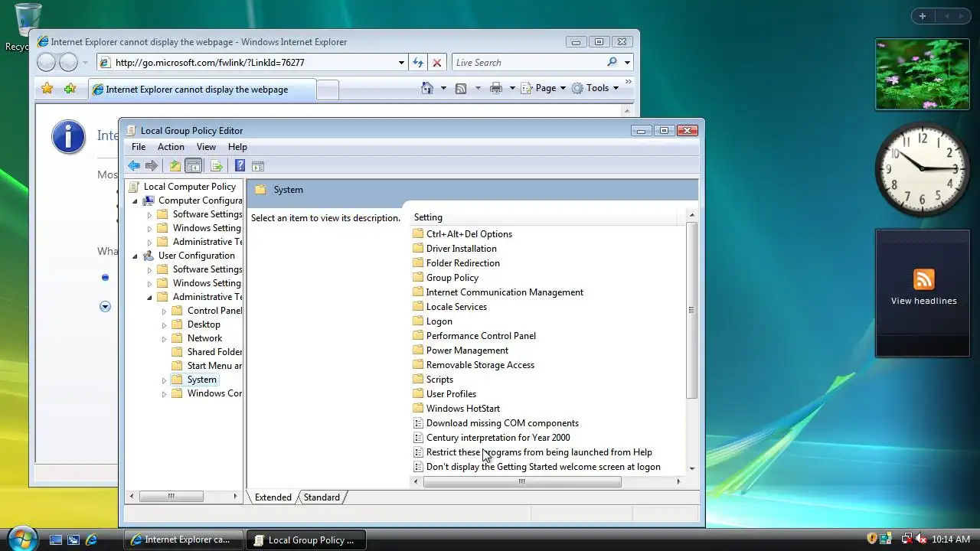Switch to Extended tab
Screen dimensions: 980x551
(x=273, y=497)
